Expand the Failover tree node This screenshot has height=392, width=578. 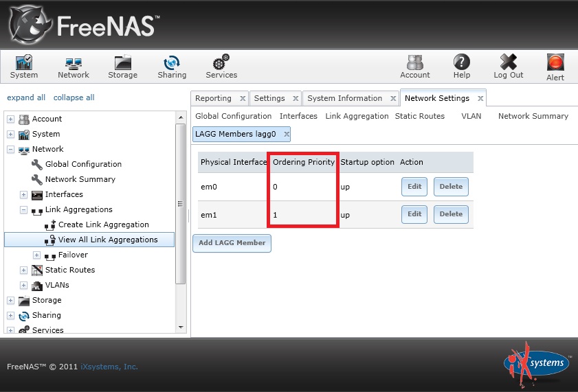36,255
